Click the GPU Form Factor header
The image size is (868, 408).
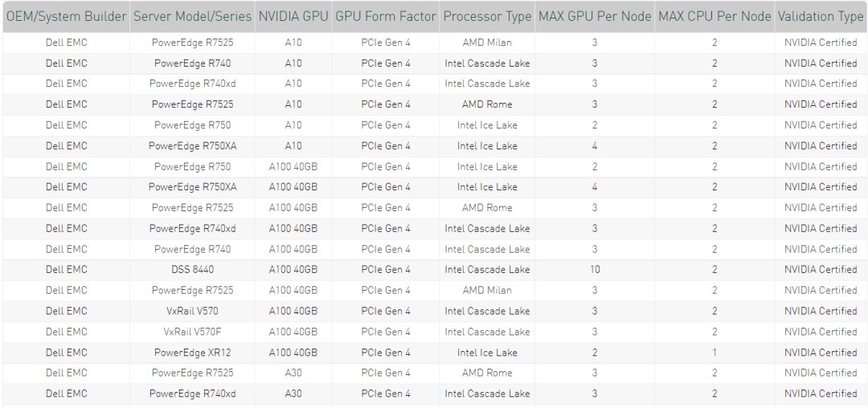pyautogui.click(x=386, y=17)
